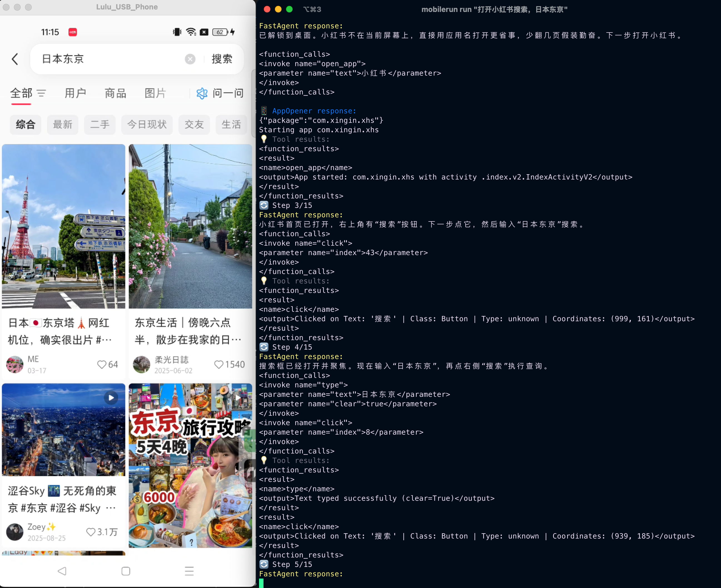Like the Tokyo Tower post with 64 likes
The height and width of the screenshot is (588, 721).
pyautogui.click(x=102, y=365)
